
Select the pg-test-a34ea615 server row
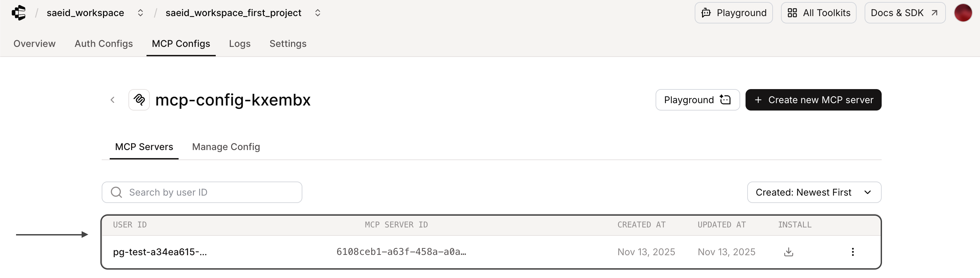(160, 252)
